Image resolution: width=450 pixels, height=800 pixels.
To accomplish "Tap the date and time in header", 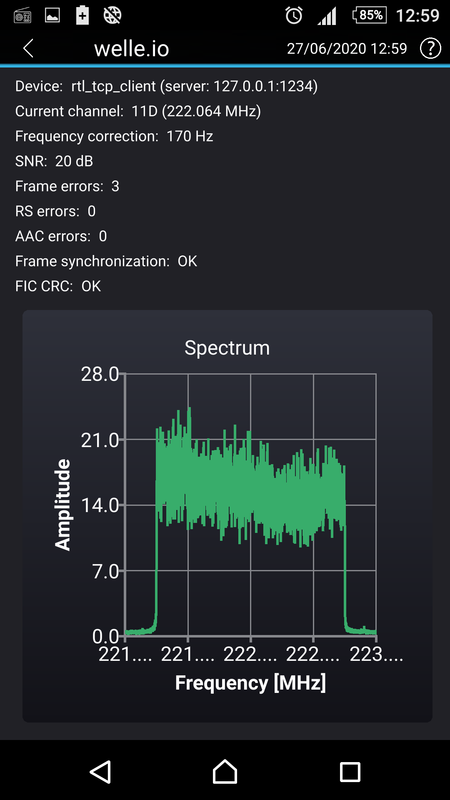I will [347, 48].
